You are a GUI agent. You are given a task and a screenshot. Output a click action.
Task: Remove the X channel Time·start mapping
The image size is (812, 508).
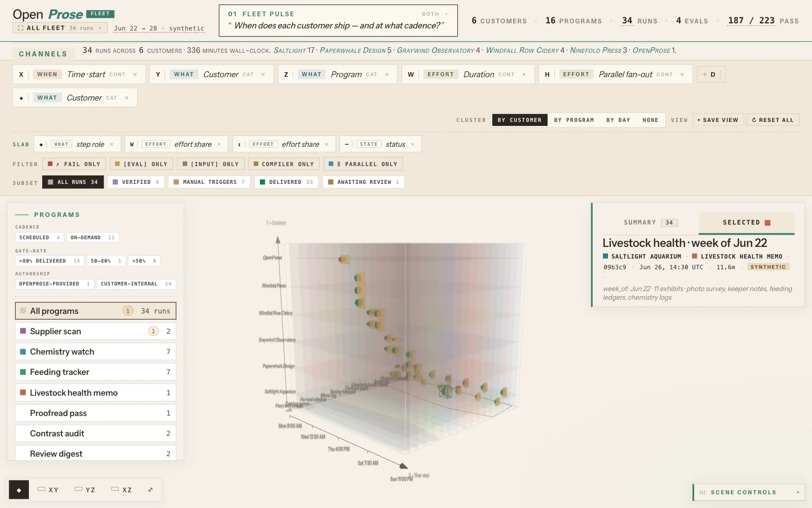pos(135,75)
